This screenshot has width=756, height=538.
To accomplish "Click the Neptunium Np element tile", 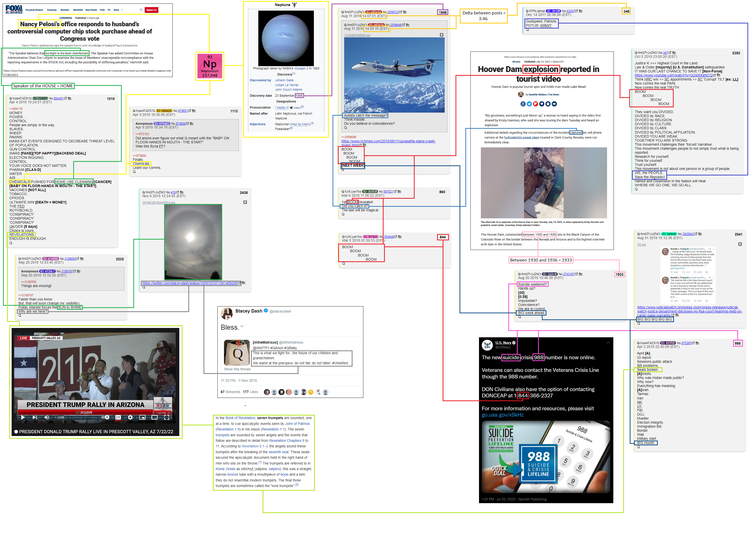I will coord(210,66).
